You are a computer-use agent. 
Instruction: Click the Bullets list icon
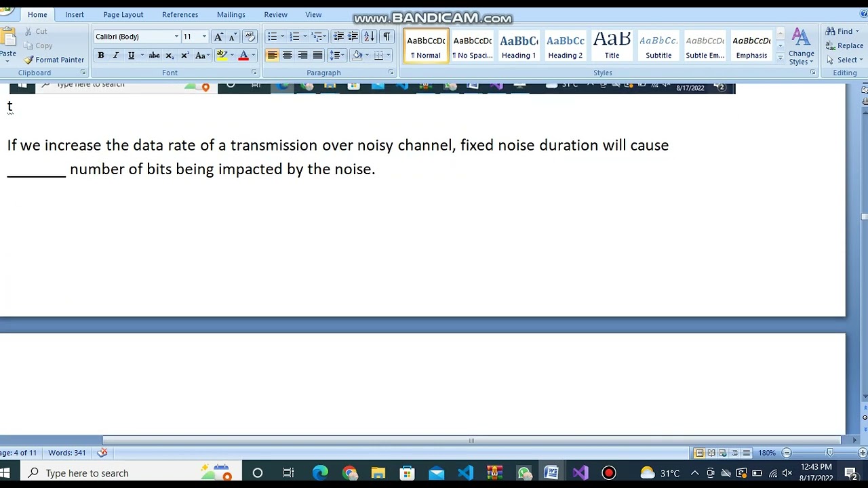[x=272, y=37]
